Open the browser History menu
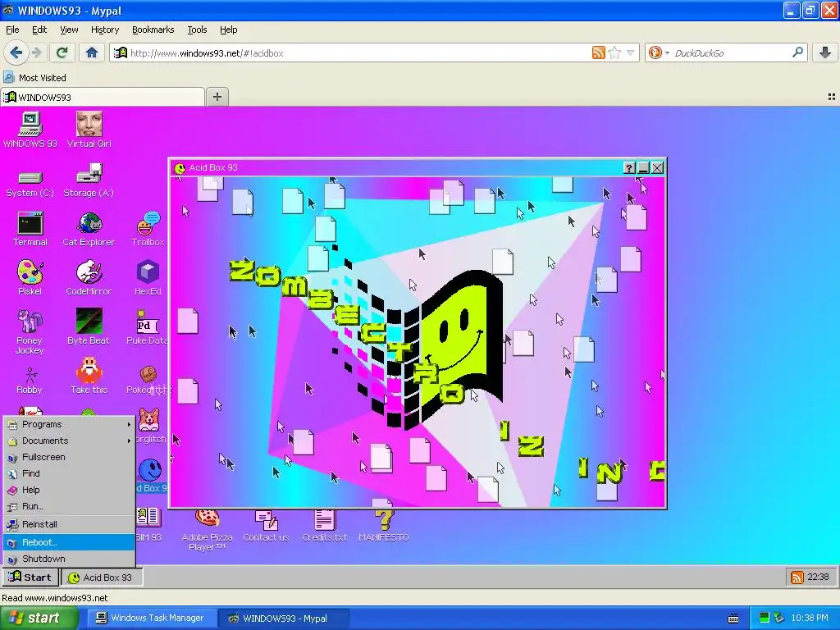Image resolution: width=840 pixels, height=630 pixels. pos(105,30)
